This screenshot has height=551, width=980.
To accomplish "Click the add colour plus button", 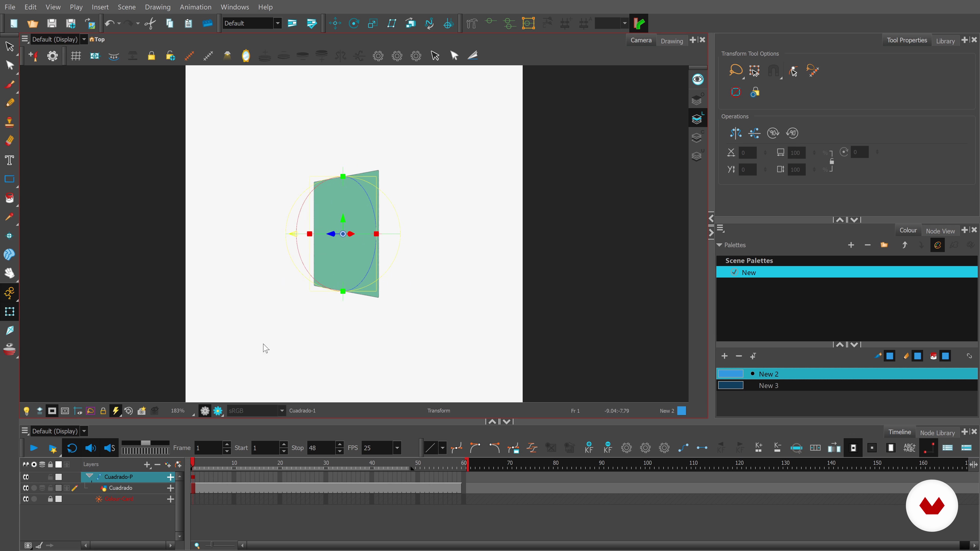I will (724, 356).
